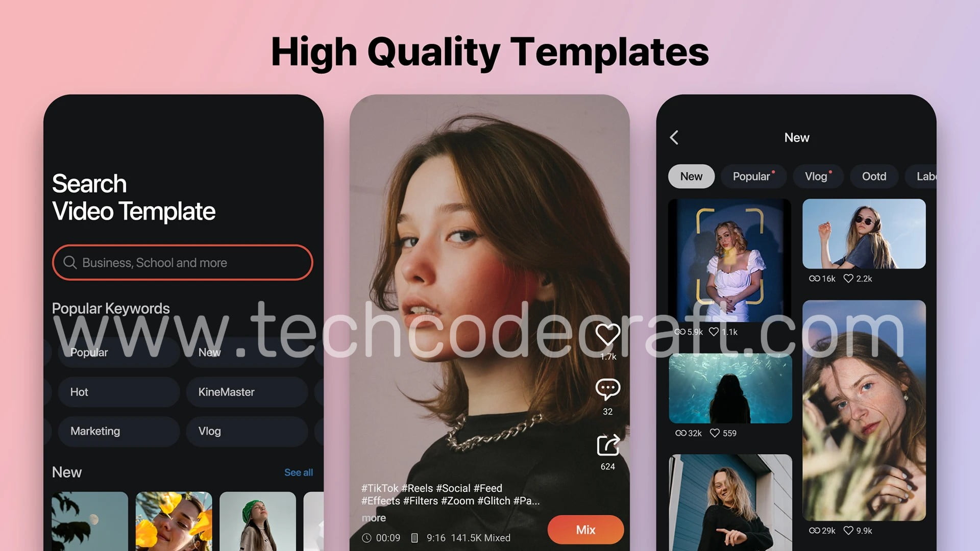This screenshot has width=980, height=551.
Task: Click the comment bubble icon
Action: [607, 389]
